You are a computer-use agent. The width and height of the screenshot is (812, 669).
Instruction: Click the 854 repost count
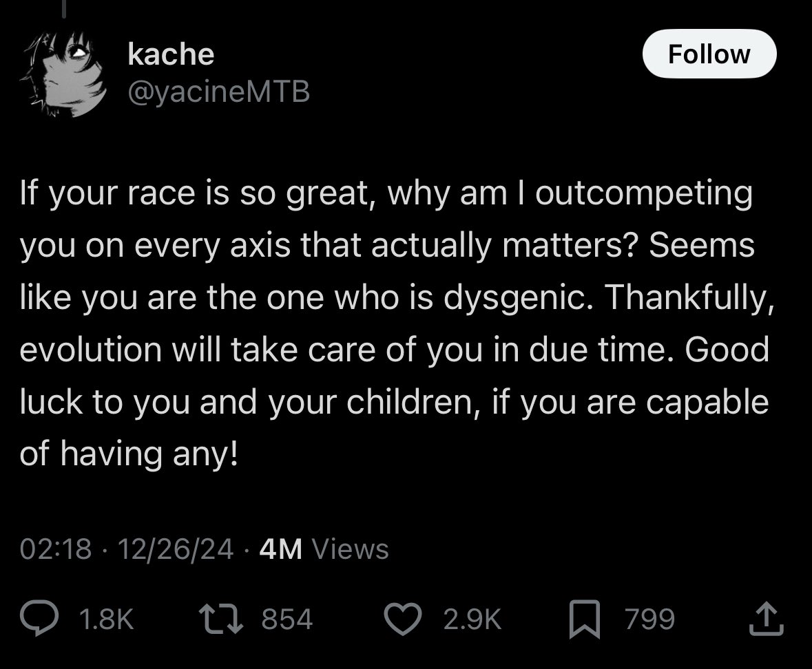click(286, 619)
